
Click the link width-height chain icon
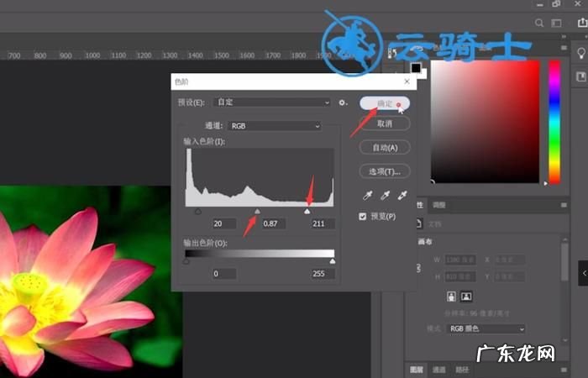(x=418, y=268)
